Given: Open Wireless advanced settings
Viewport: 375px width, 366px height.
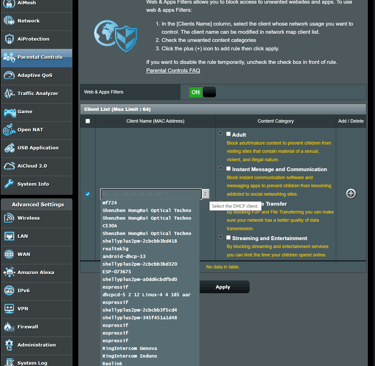Looking at the screenshot, I should 36,218.
